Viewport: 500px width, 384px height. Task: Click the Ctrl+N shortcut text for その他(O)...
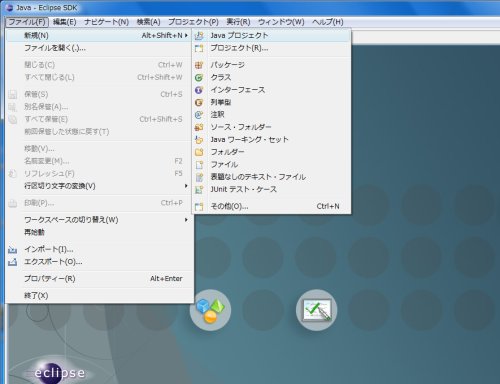point(328,206)
